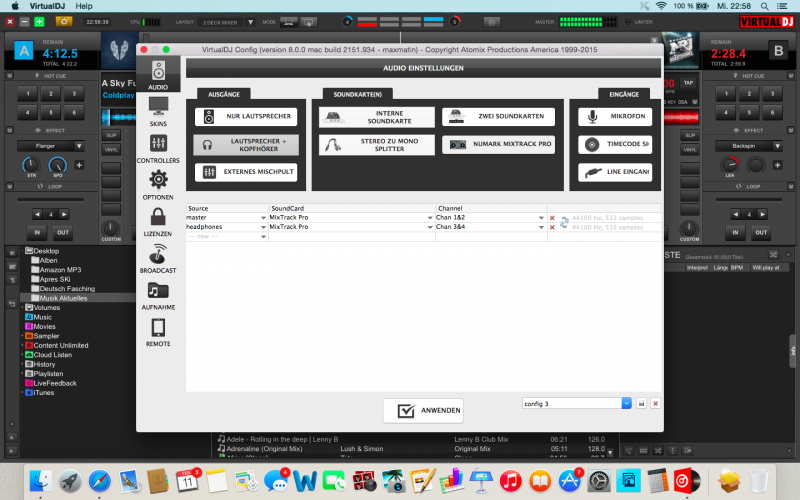Open the VirtualDJ menu
Viewport: 800px width, 500px height.
coord(47,6)
